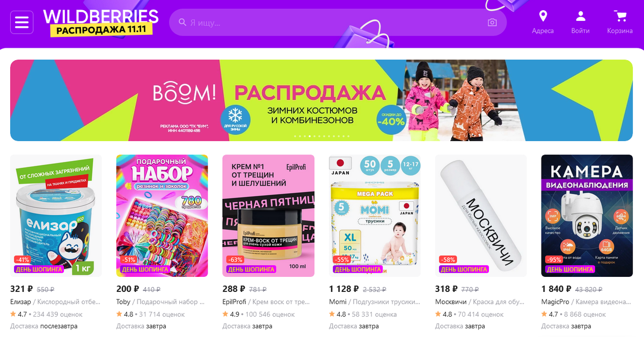Open the hamburger catalog menu
Viewport: 644px width, 337px height.
(22, 22)
